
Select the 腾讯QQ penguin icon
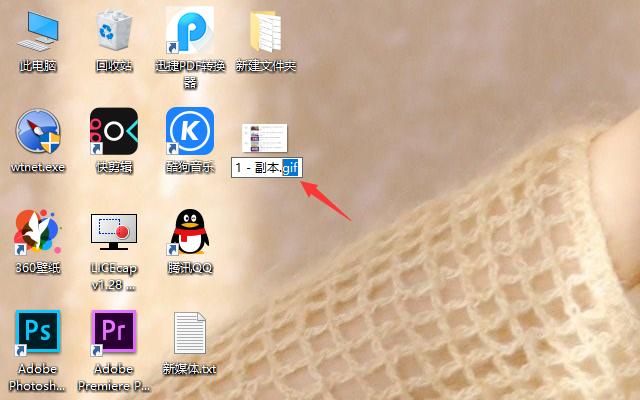[190, 232]
